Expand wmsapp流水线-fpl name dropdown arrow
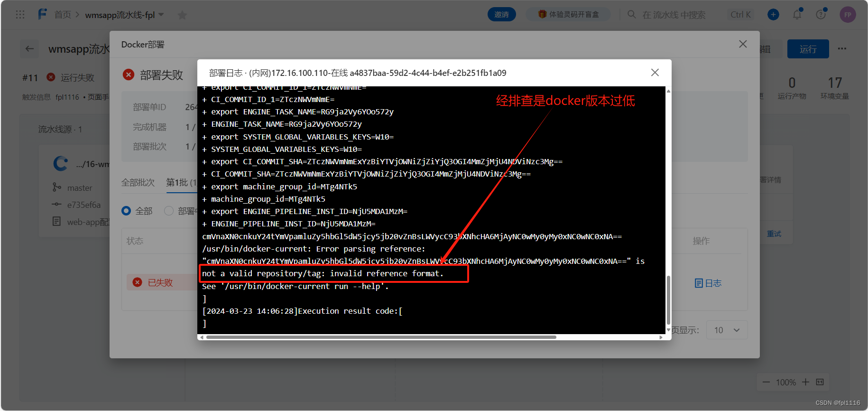Screen dimensions: 868x411 pos(161,15)
